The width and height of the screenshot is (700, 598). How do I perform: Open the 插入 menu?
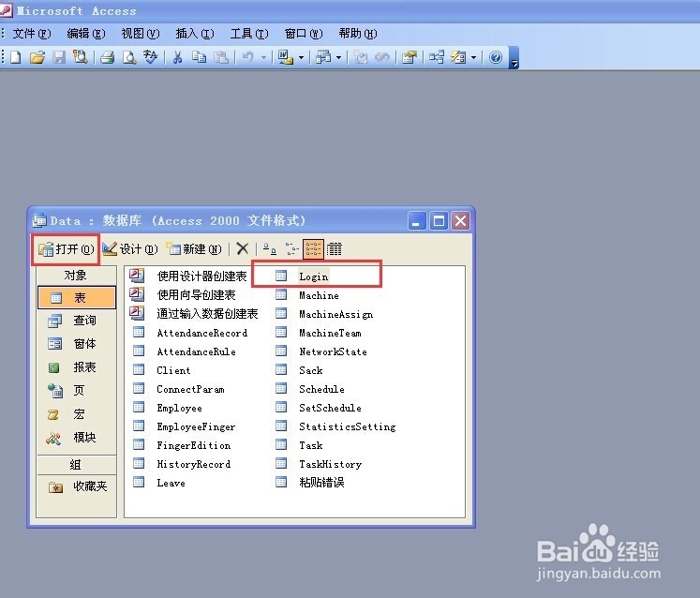click(195, 34)
